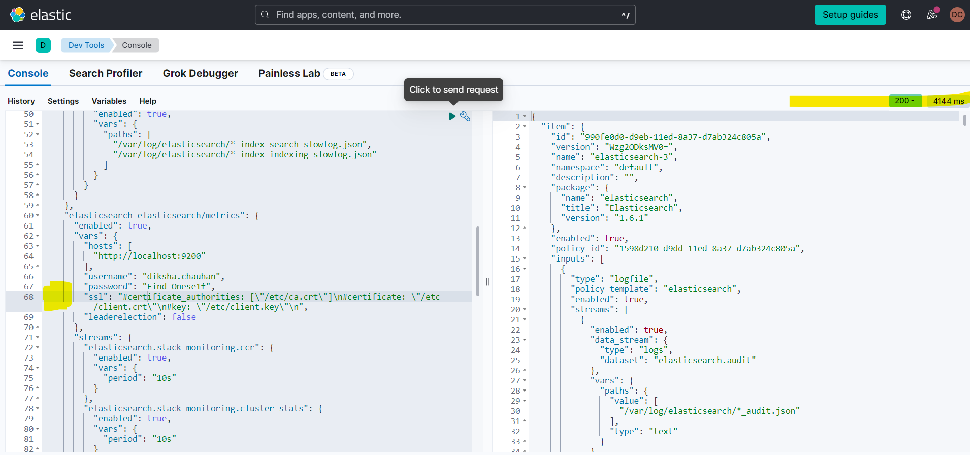
Task: Collapse the fold at editor line 51
Action: tap(38, 124)
